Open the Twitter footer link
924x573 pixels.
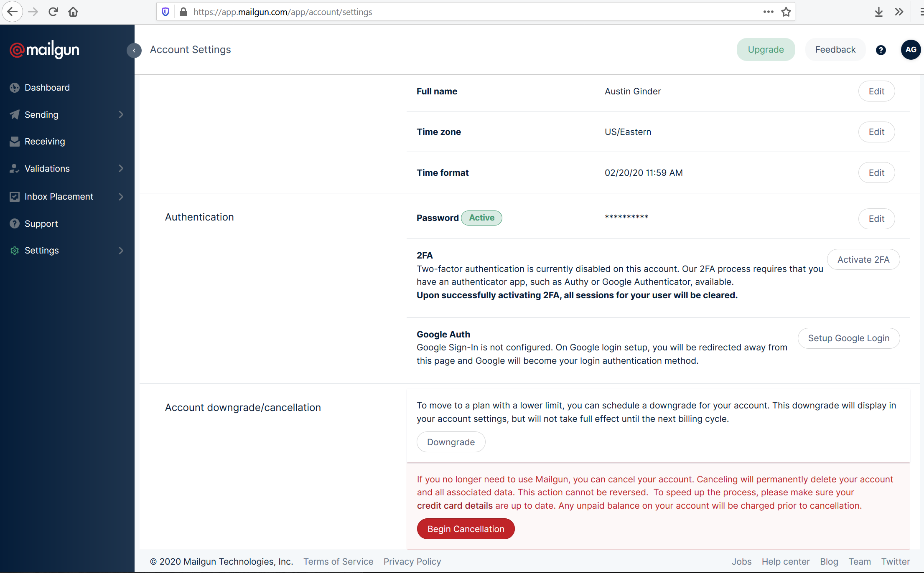click(x=896, y=562)
